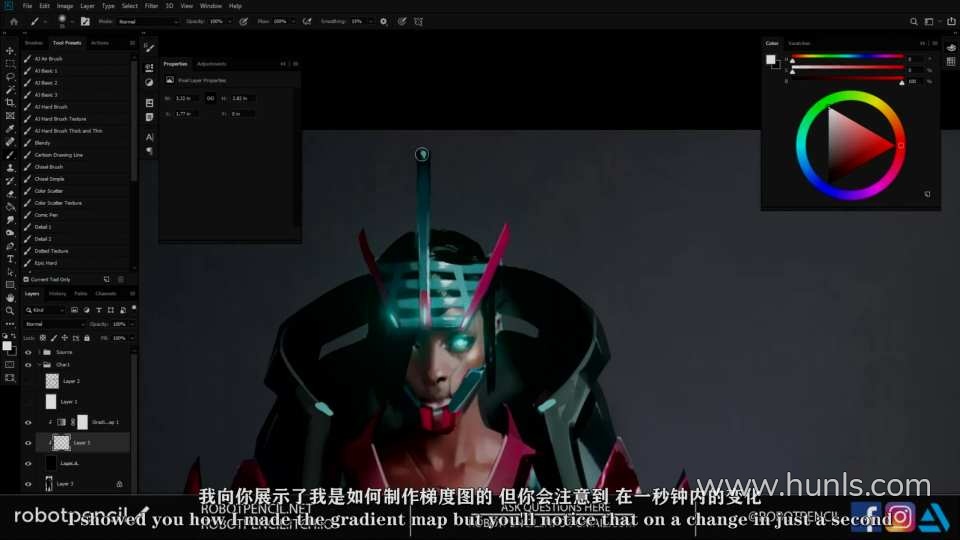Open the brush Mode dropdown set to Normal

point(148,21)
